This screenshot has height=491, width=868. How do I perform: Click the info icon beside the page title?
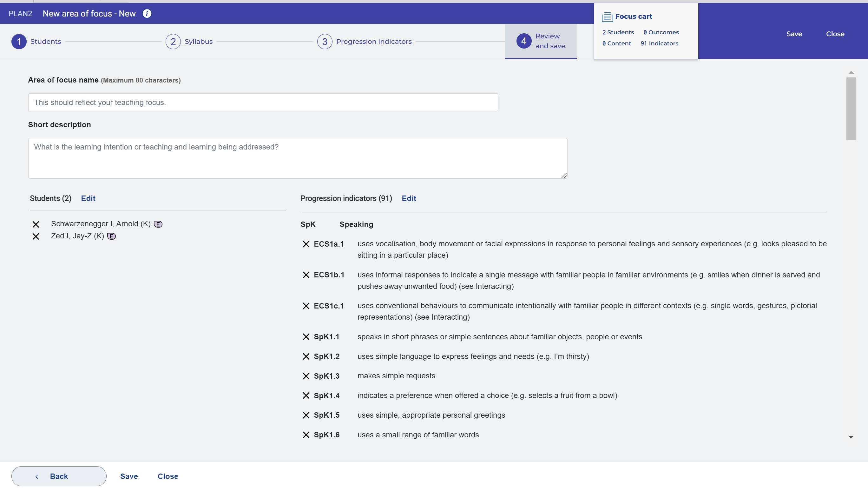pos(147,13)
